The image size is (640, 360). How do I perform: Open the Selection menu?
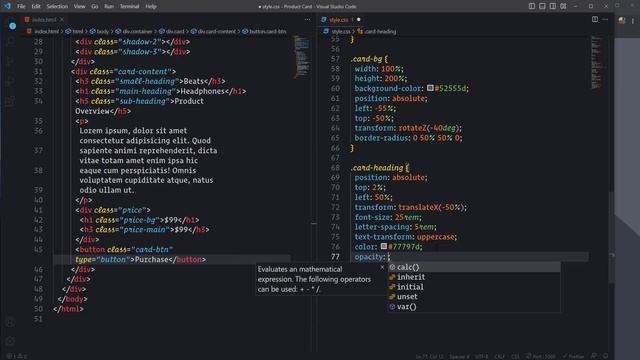point(57,7)
